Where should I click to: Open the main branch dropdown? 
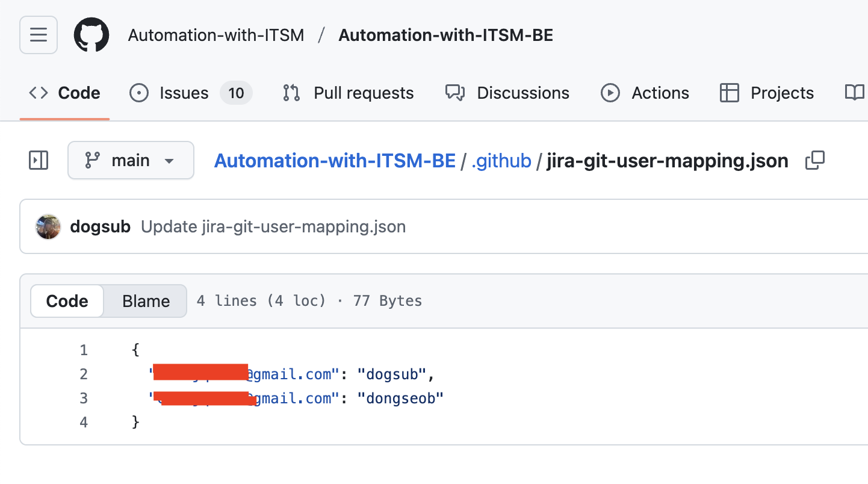pyautogui.click(x=131, y=160)
